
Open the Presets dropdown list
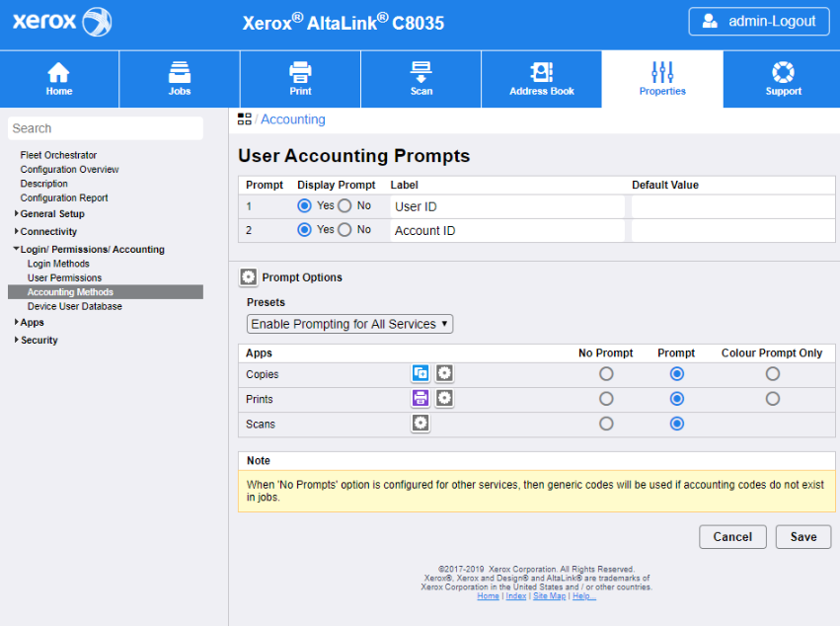pyautogui.click(x=349, y=324)
